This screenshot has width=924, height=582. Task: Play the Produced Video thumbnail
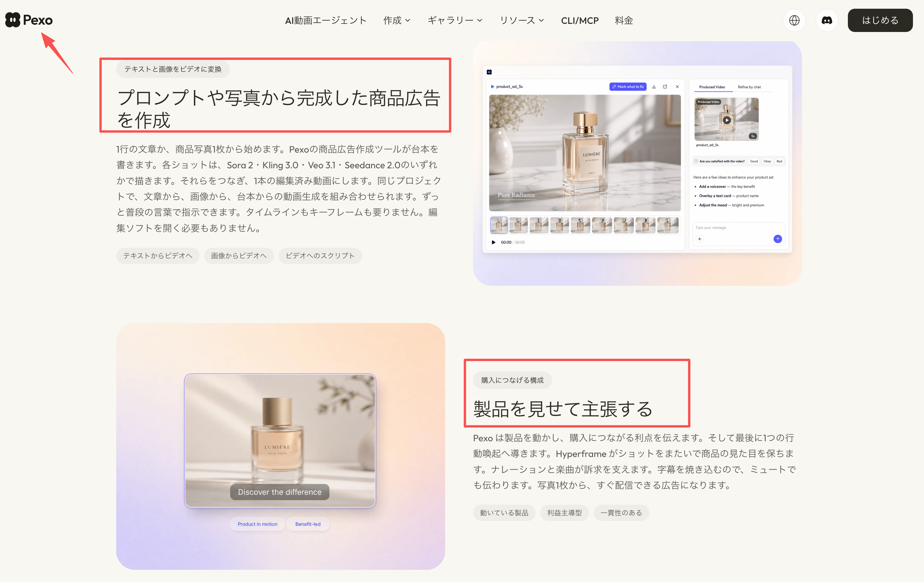point(726,120)
